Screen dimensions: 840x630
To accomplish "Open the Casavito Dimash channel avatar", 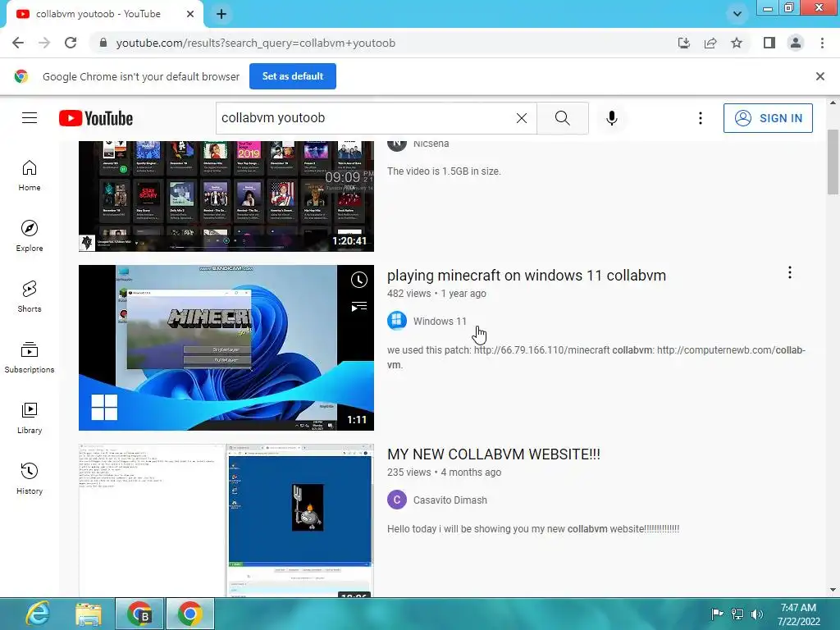I will pos(396,500).
